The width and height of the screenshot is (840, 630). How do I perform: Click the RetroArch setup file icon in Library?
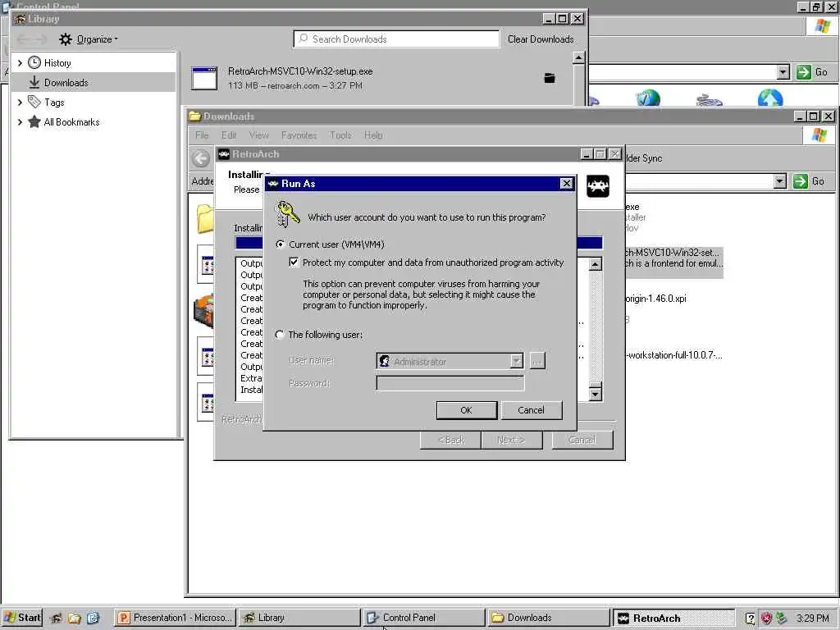(x=204, y=78)
